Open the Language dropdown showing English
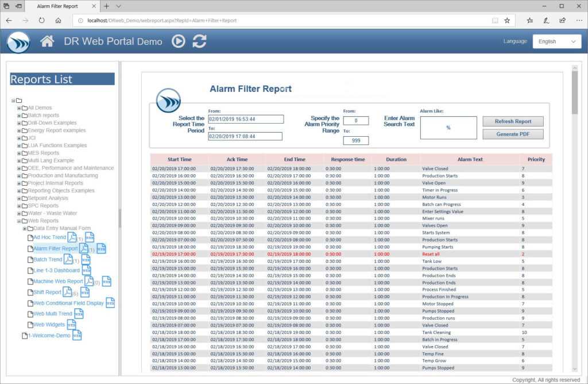 555,41
